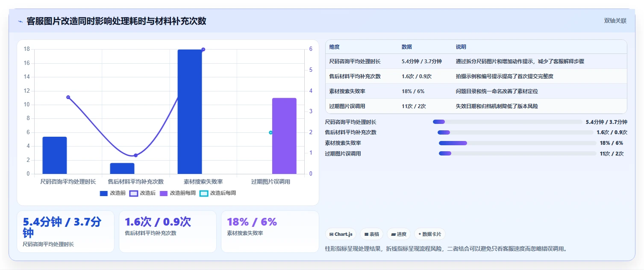The image size is (644, 270).
Task: Click the 尺码咨询平均处理时长 progress bar
Action: [x=508, y=122]
